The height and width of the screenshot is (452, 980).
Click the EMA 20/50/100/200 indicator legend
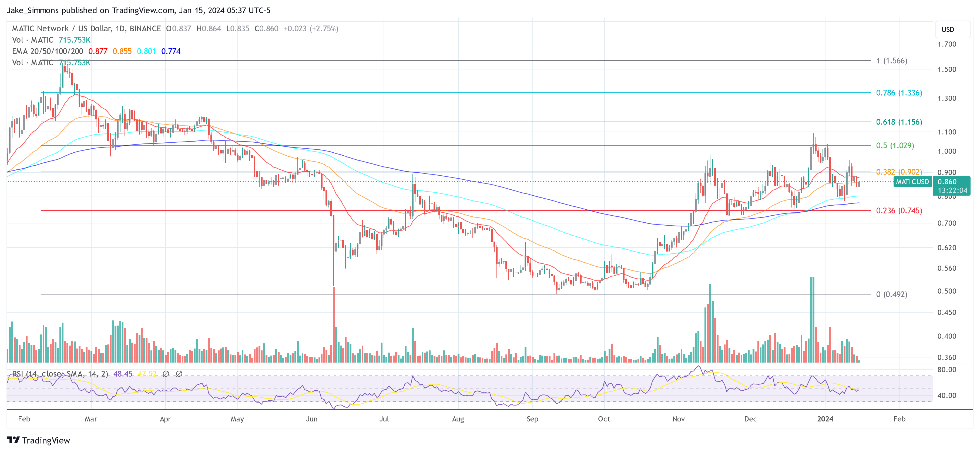point(48,51)
